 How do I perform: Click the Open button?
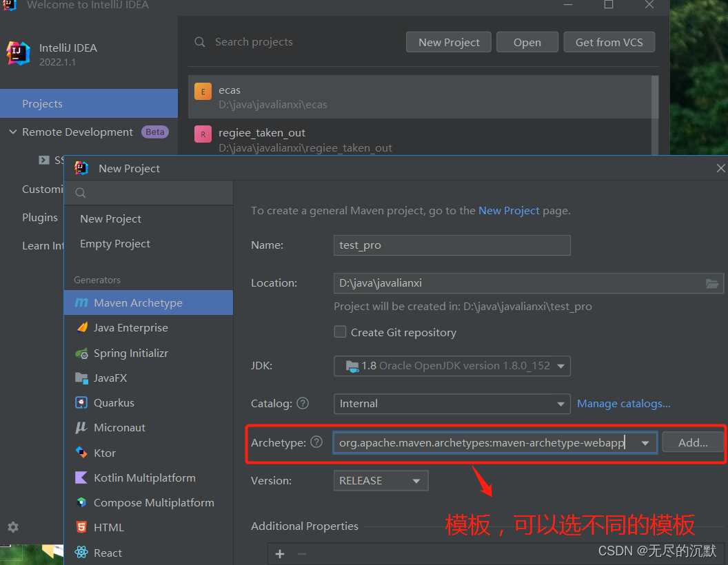(x=527, y=42)
